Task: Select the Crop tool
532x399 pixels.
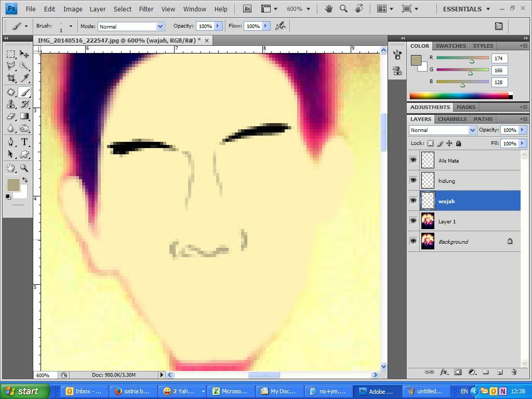Action: click(x=11, y=78)
